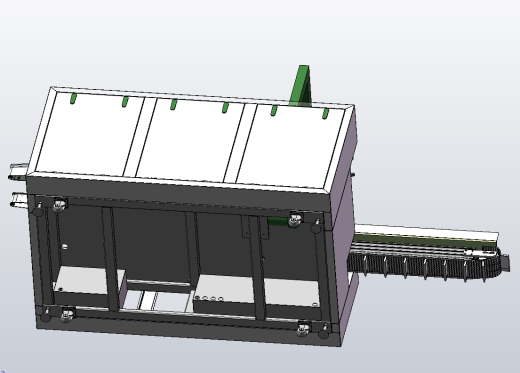
Task: Select the caster wheel beside the green cylinder
Action: [x=295, y=220]
